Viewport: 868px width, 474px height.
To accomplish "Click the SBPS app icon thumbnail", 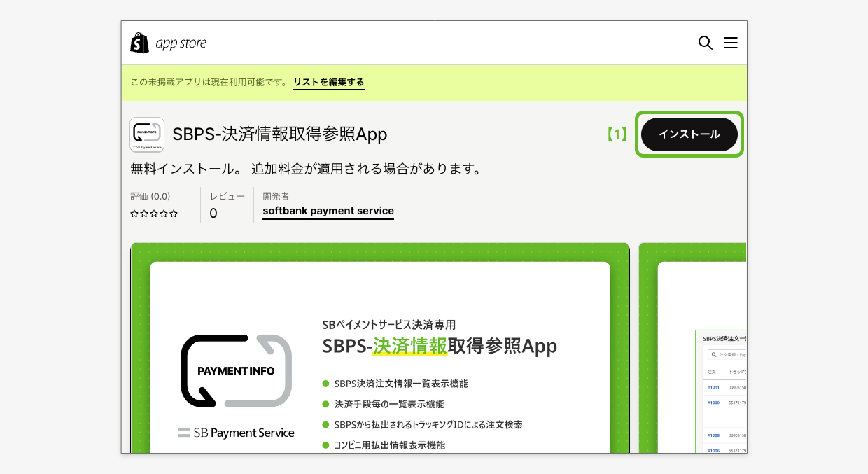I will (147, 134).
